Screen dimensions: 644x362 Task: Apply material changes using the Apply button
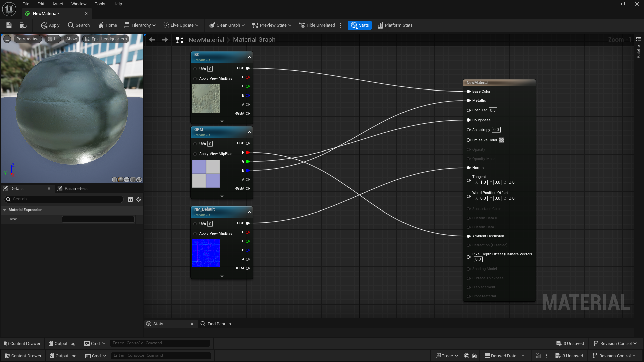pyautogui.click(x=50, y=25)
